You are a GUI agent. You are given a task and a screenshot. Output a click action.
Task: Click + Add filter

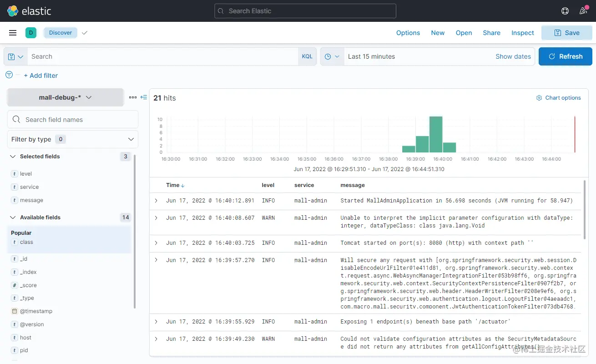[x=40, y=76]
